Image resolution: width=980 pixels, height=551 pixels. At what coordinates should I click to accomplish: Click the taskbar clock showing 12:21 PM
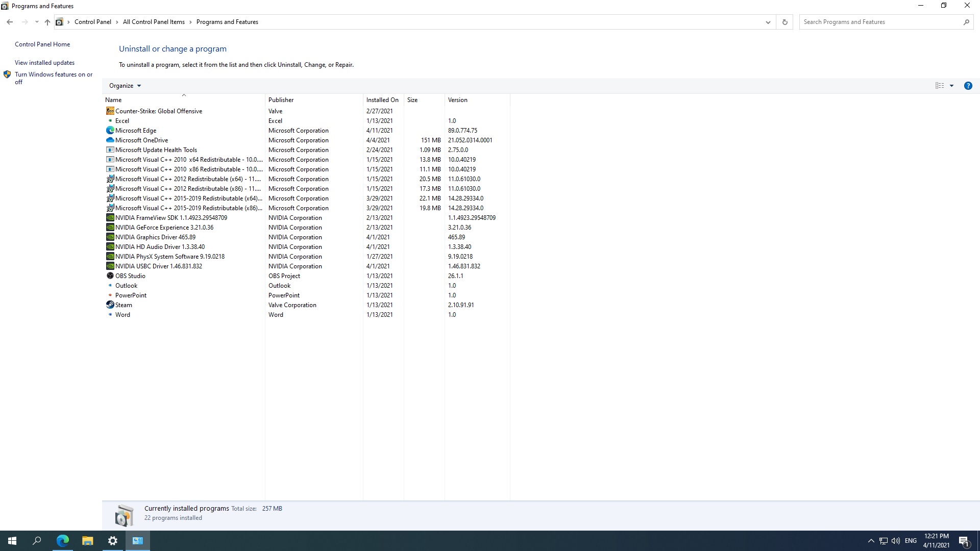(936, 541)
